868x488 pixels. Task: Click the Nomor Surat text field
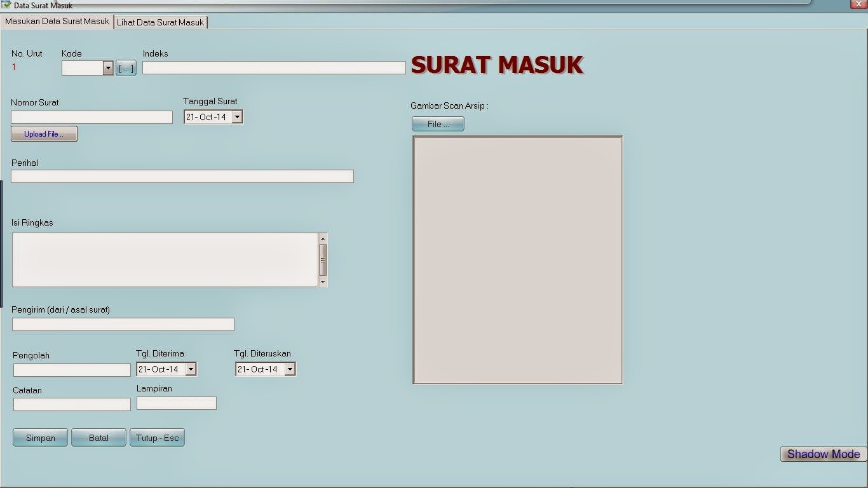point(92,117)
